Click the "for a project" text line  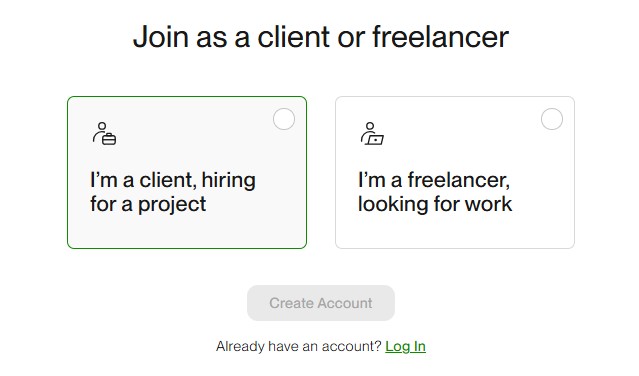pyautogui.click(x=148, y=204)
